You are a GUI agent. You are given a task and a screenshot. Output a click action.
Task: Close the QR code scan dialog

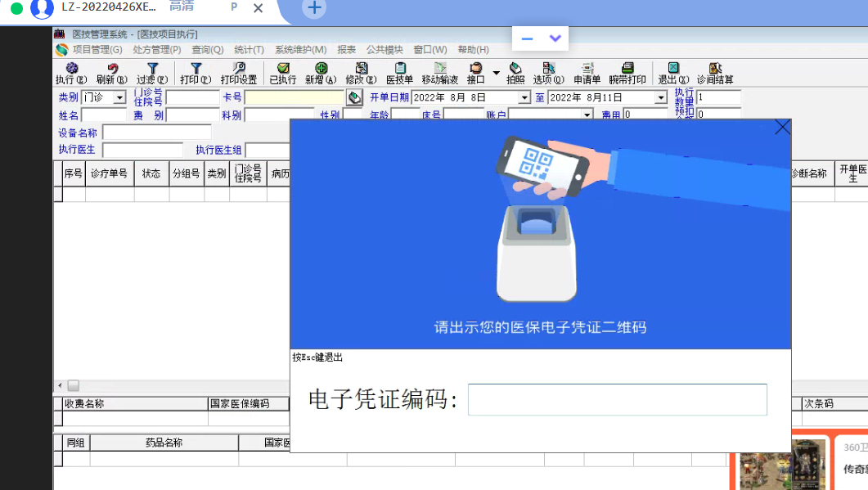point(782,128)
